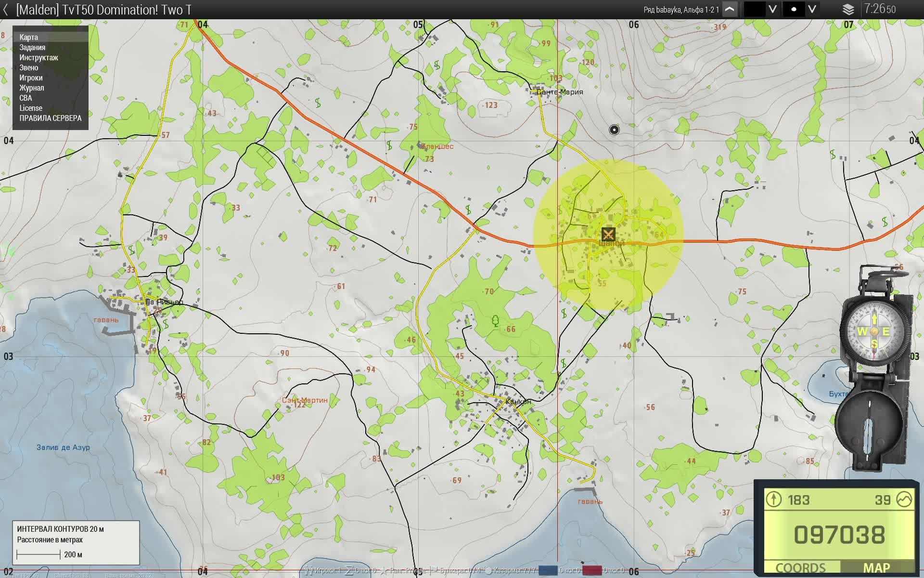The height and width of the screenshot is (578, 924).
Task: Click the Бланшес hill label
Action: coord(437,146)
